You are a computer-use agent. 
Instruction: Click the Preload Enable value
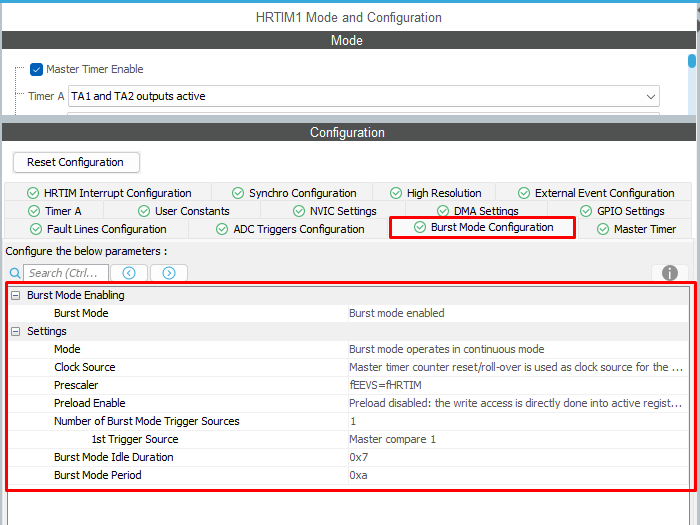tap(518, 403)
